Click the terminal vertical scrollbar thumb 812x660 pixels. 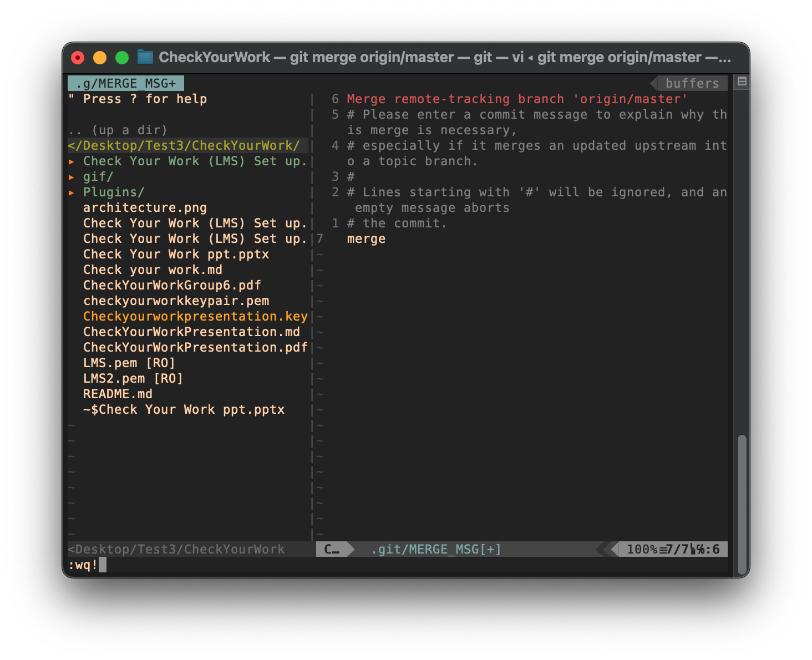(x=742, y=506)
